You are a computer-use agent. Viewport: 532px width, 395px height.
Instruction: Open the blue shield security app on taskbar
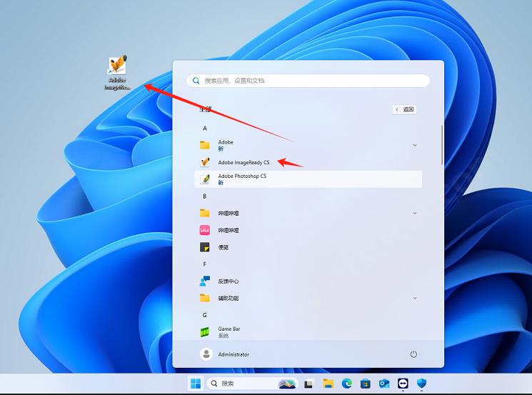(421, 384)
